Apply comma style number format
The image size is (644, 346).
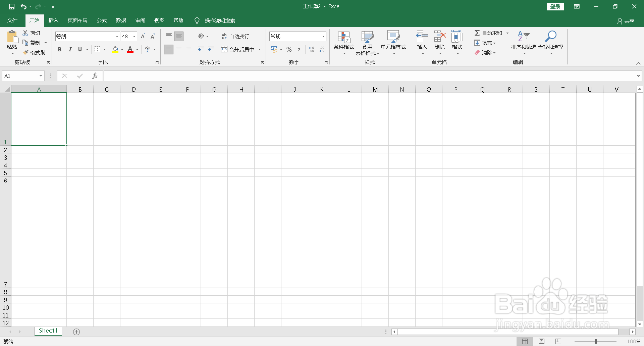point(299,49)
